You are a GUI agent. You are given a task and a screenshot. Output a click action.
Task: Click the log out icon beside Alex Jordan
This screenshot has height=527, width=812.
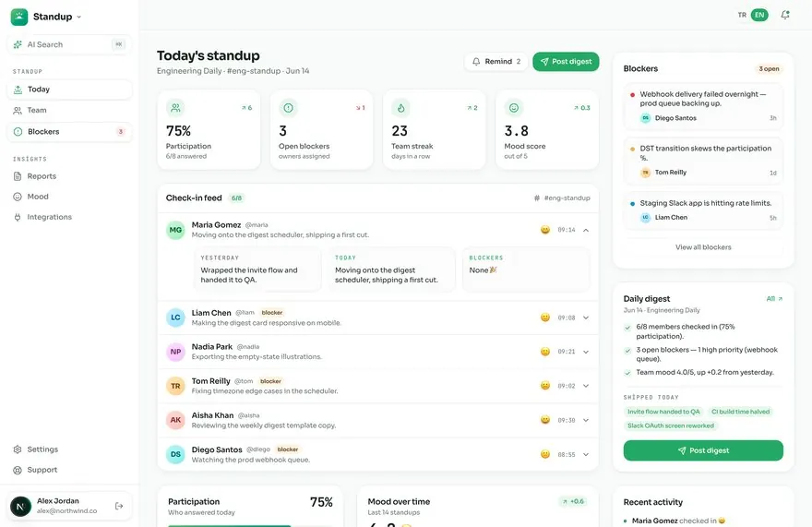pos(119,506)
